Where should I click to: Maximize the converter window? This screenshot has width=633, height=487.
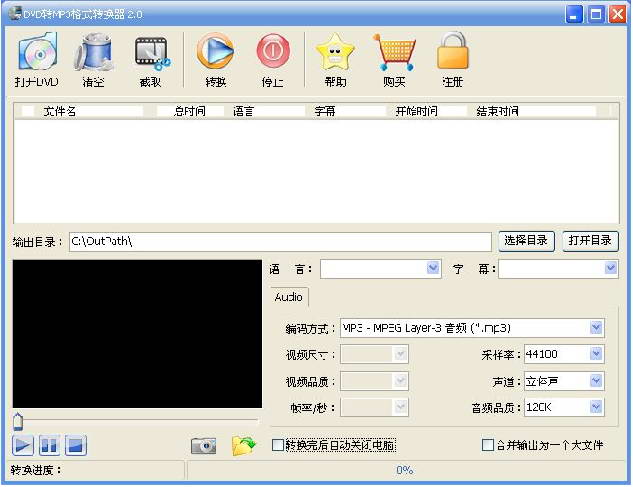point(596,15)
